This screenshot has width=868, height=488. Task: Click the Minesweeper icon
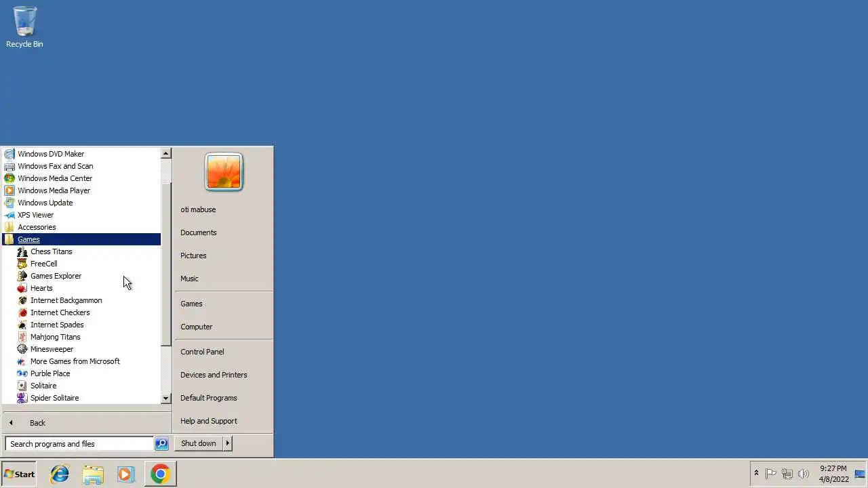point(22,349)
